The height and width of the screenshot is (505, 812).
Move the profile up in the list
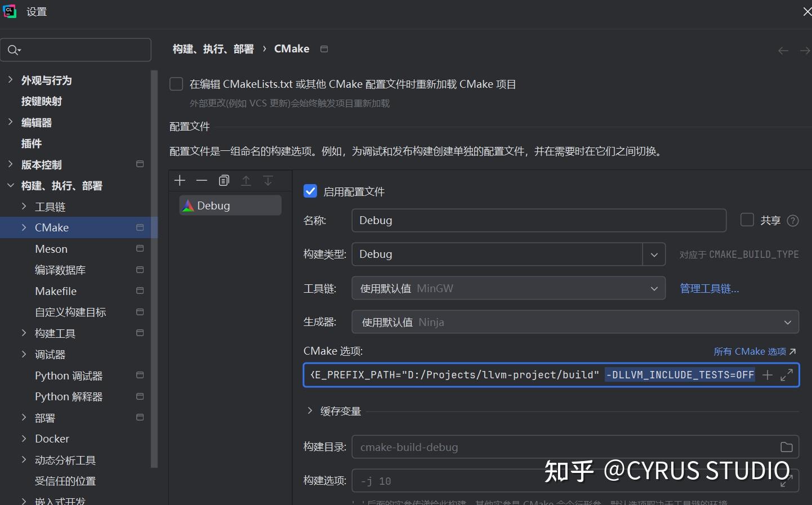pos(246,180)
